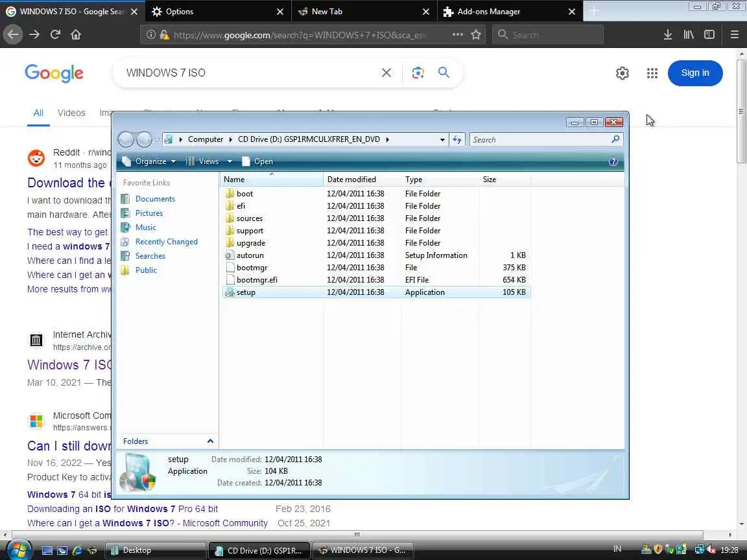Viewport: 747px width, 560px height.
Task: Click the Google magnifier search button
Action: click(444, 73)
